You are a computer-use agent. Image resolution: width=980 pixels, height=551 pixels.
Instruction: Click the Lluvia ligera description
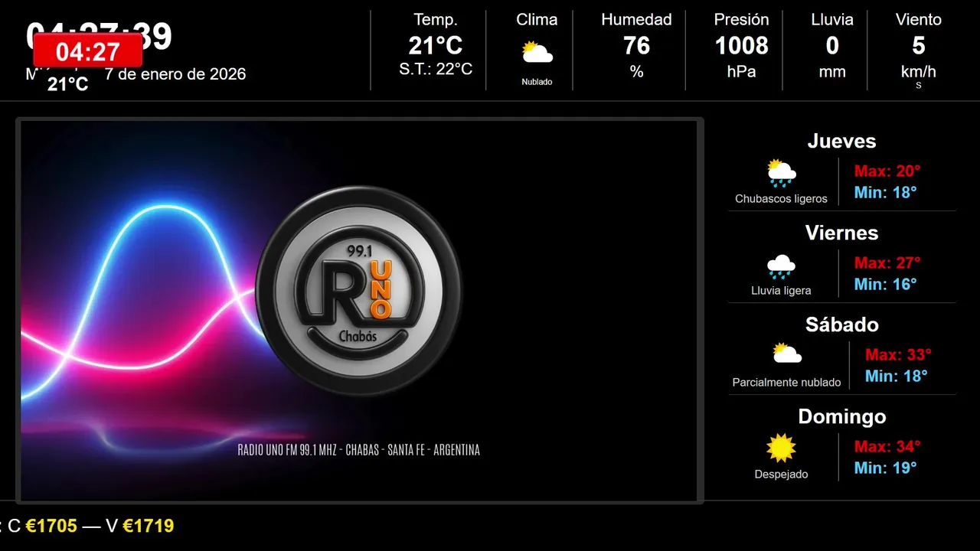point(781,291)
